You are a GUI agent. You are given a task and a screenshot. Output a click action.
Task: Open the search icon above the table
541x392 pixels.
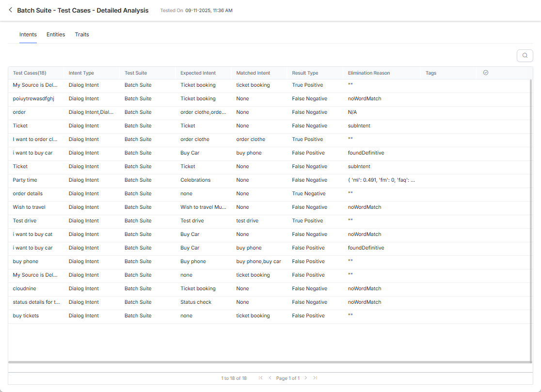coord(525,56)
